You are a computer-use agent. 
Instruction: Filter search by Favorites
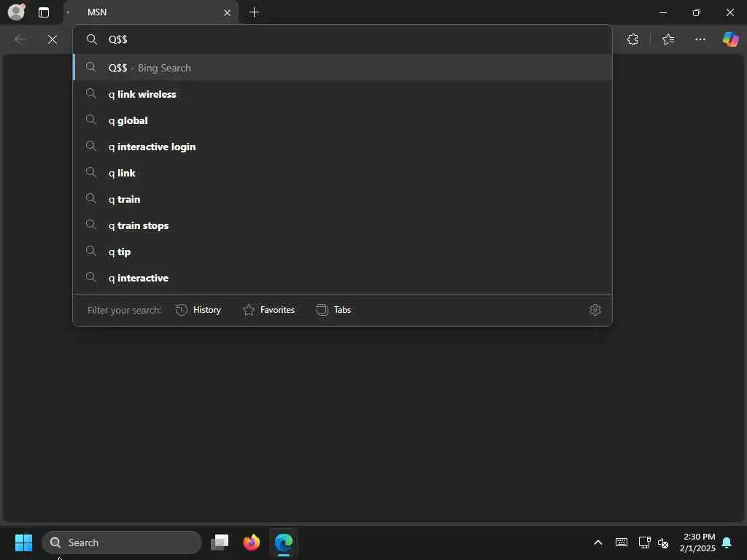click(x=269, y=310)
